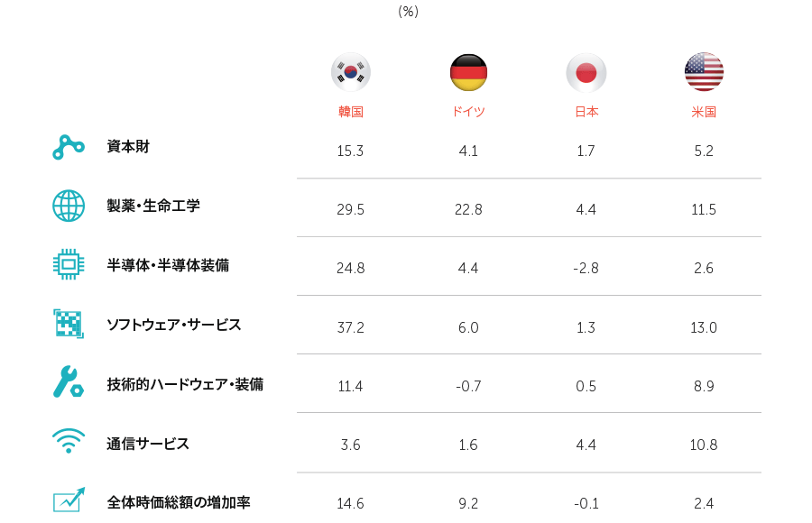The height and width of the screenshot is (523, 812).
Task: Click the South Korea flag icon
Action: pos(351,72)
